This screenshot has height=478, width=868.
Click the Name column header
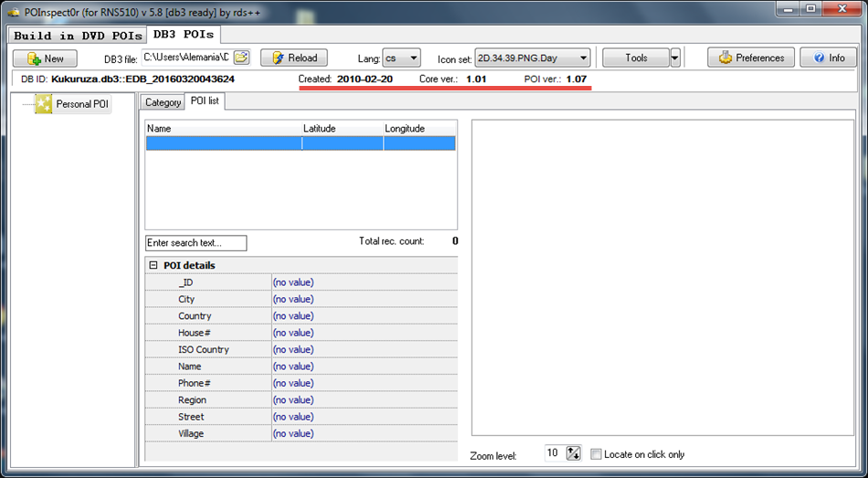click(x=223, y=129)
